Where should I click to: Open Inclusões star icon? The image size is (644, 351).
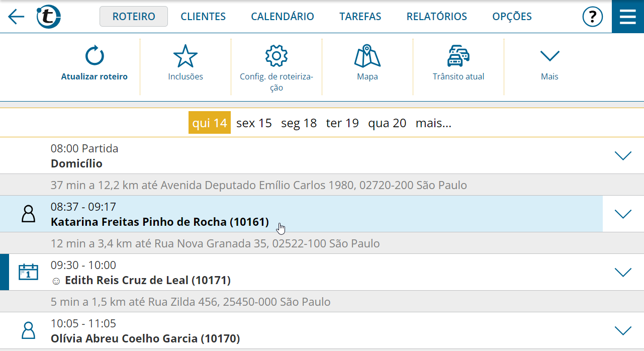point(186,56)
